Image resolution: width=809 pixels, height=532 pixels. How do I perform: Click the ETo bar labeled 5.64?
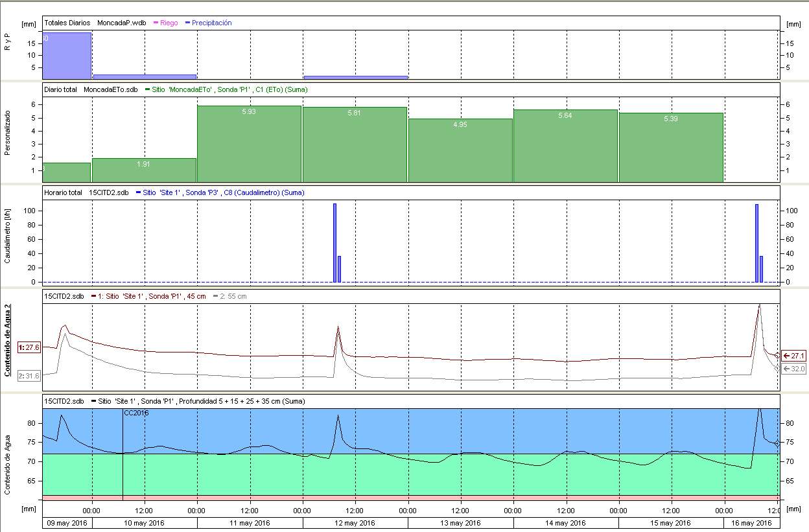(x=565, y=146)
